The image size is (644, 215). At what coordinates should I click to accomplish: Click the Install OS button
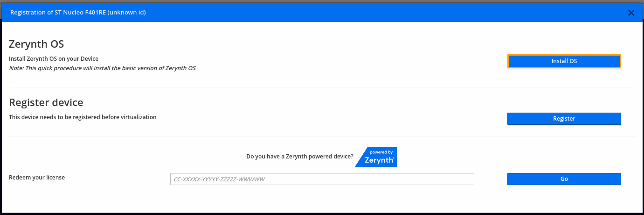564,61
